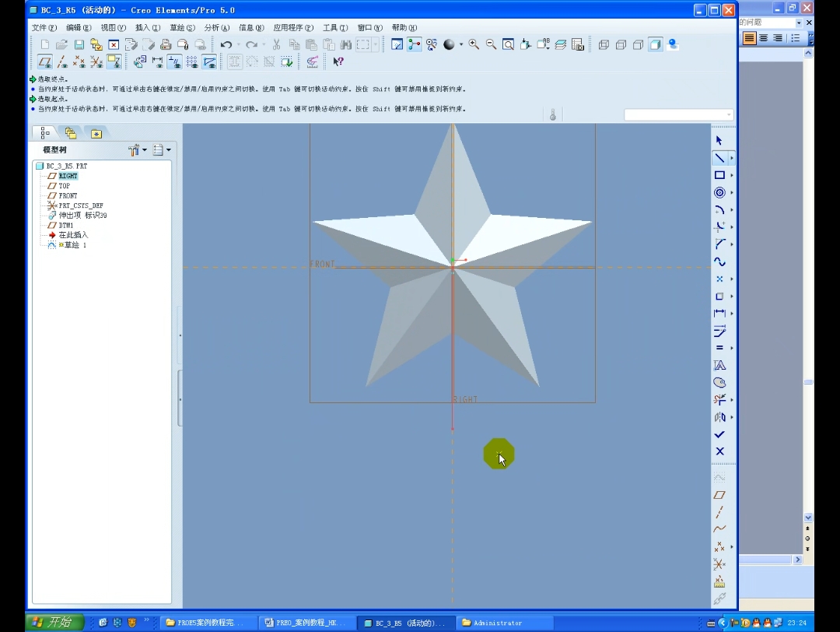Toggle sketch constraints display
This screenshot has height=632, width=840.
coord(175,61)
